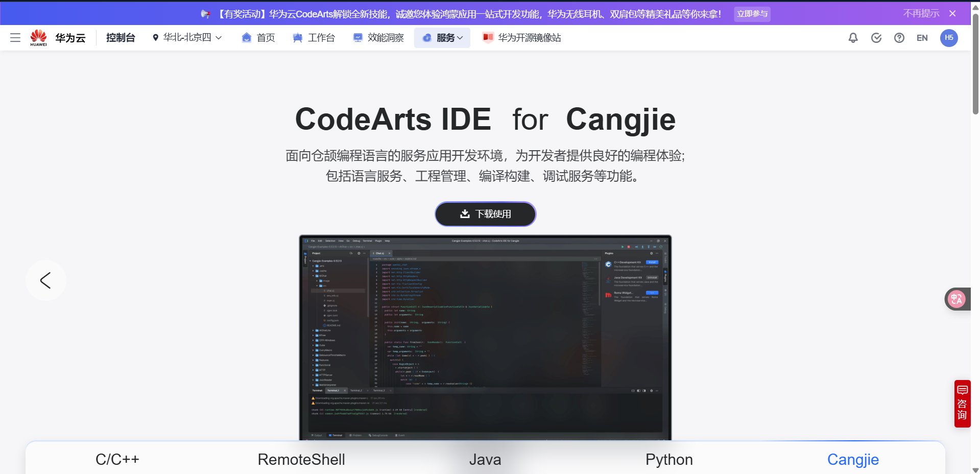This screenshot has height=474, width=980.
Task: Select the Java tab
Action: pos(485,459)
